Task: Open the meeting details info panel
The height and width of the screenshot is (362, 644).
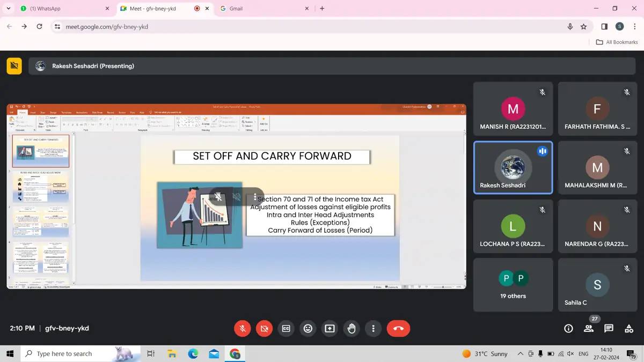Action: (568, 328)
